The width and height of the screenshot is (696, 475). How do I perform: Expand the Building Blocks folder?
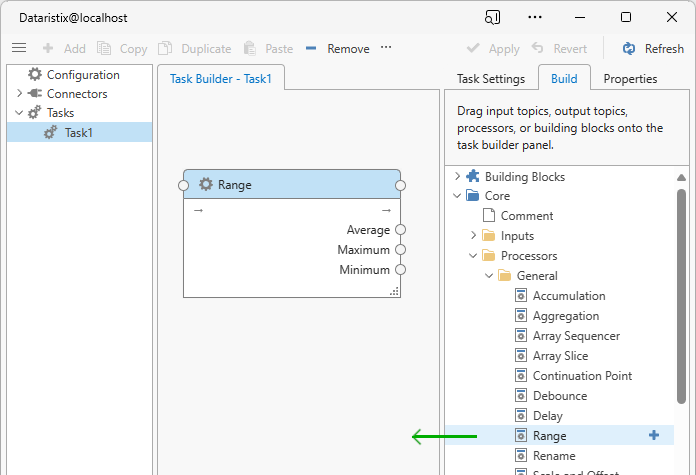457,177
